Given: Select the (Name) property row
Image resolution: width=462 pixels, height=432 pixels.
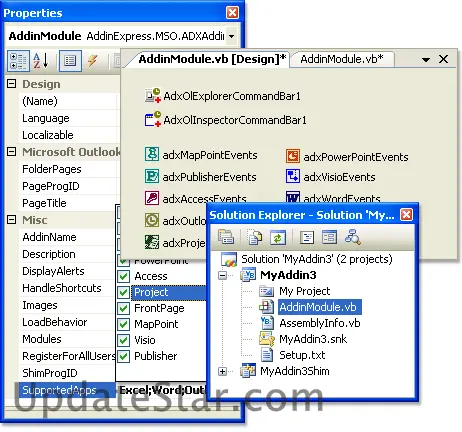Looking at the screenshot, I should pyautogui.click(x=68, y=101).
